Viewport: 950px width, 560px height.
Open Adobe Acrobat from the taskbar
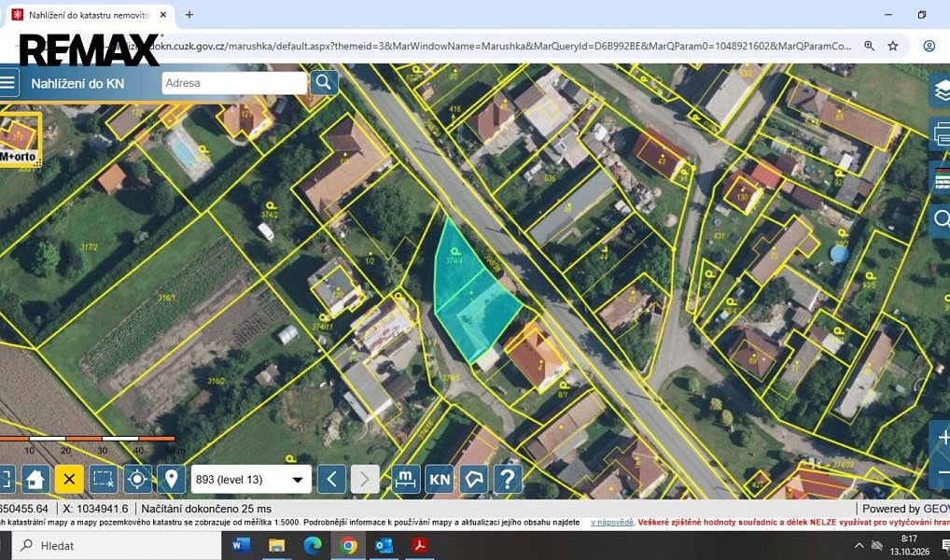tap(419, 545)
